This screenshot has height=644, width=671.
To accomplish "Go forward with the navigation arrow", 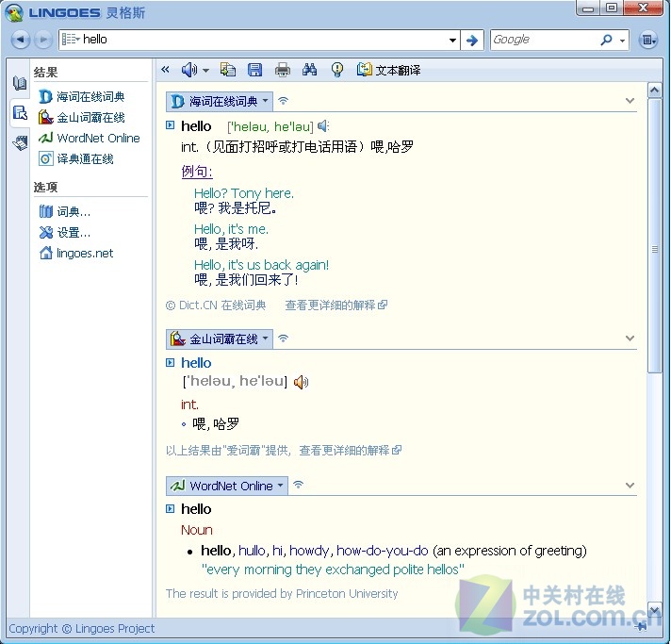I will point(42,40).
